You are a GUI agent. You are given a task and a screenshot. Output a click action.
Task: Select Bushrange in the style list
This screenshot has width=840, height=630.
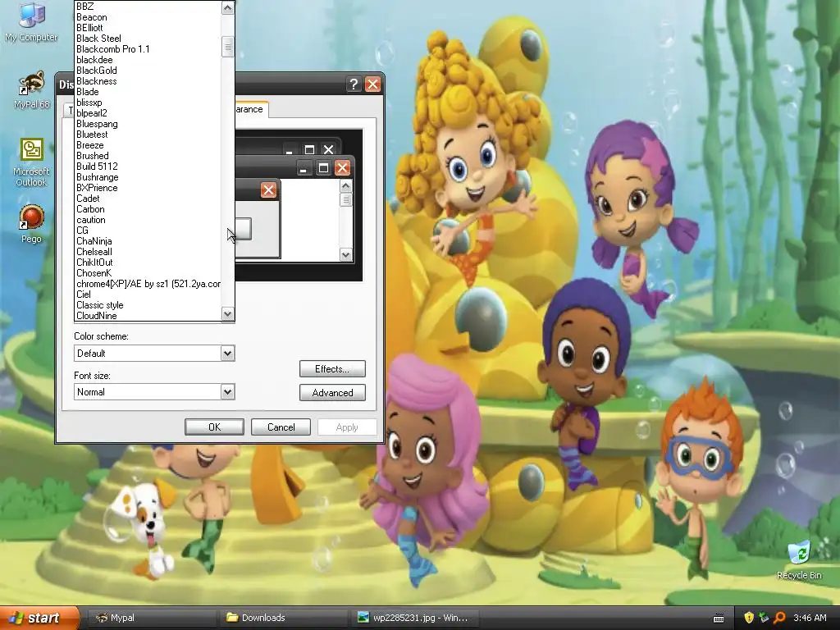[x=148, y=177]
